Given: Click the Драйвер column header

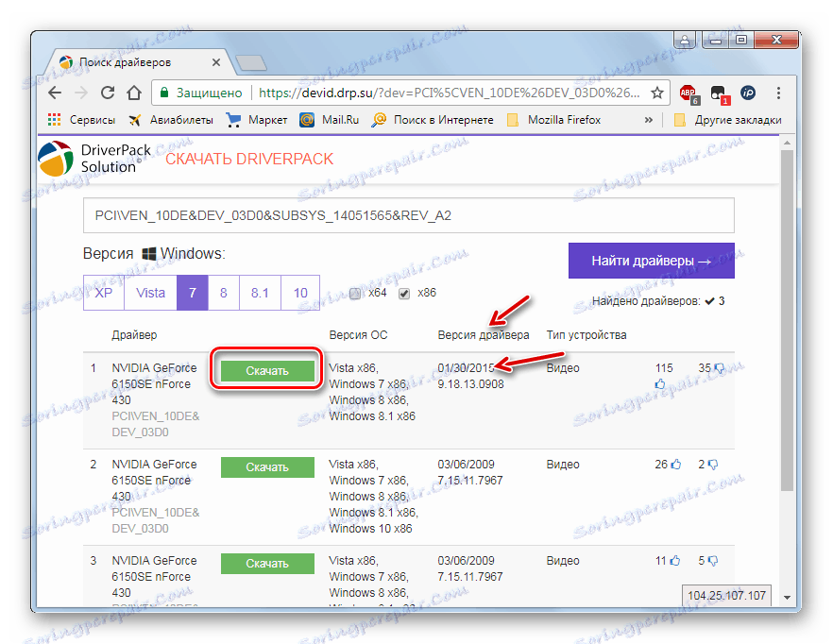Looking at the screenshot, I should (x=134, y=335).
